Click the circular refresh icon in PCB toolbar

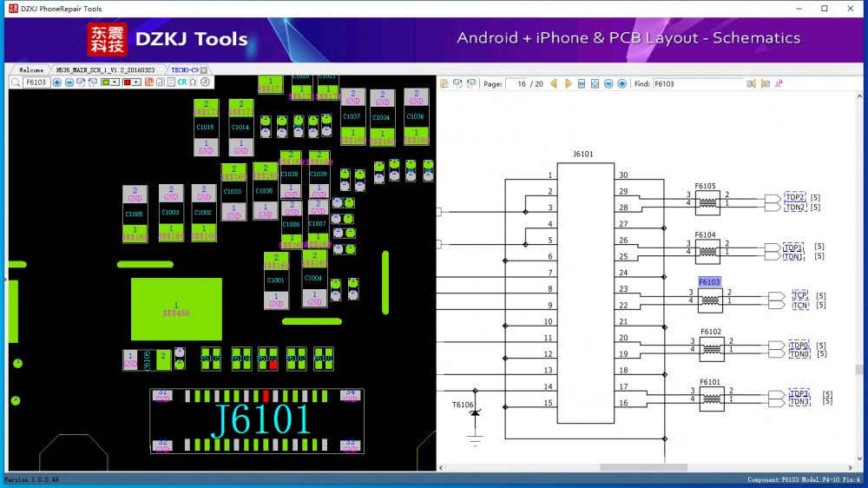[x=206, y=82]
